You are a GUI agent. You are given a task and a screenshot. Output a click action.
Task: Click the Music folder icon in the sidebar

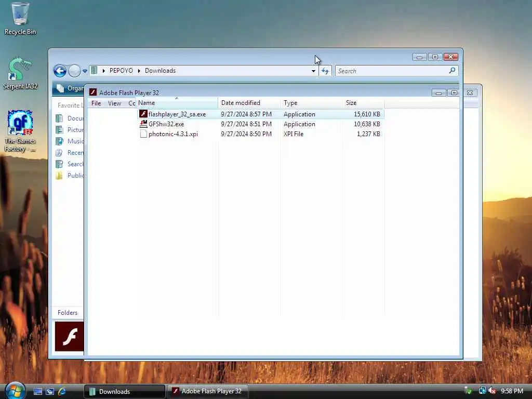tap(59, 141)
